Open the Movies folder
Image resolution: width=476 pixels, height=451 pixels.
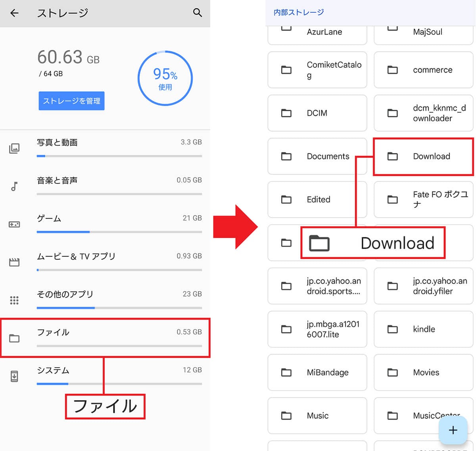pyautogui.click(x=424, y=373)
